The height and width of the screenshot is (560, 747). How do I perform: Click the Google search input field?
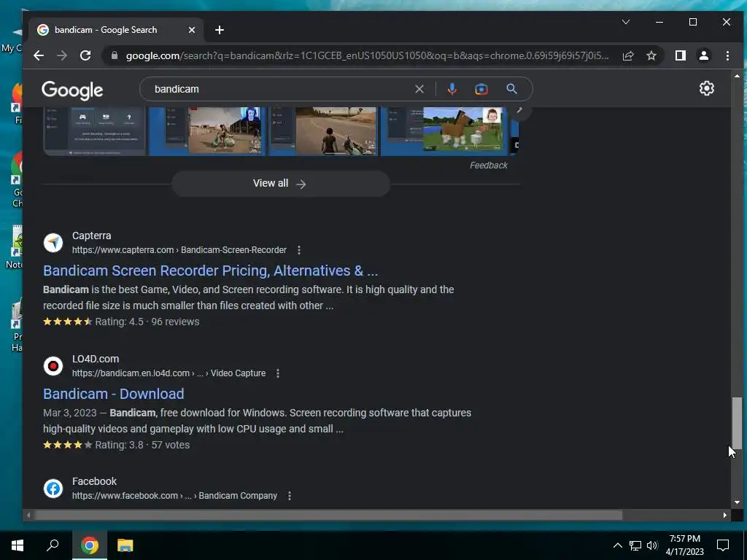(281, 89)
